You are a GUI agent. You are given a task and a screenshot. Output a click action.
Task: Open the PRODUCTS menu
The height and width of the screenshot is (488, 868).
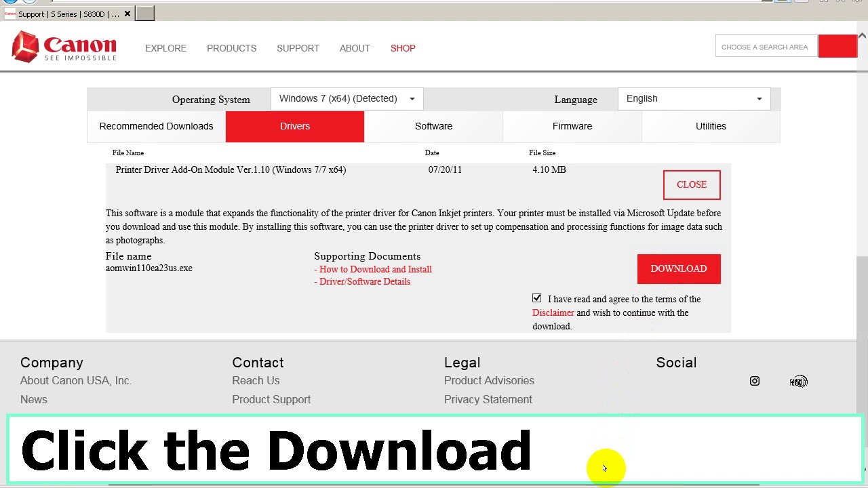231,48
